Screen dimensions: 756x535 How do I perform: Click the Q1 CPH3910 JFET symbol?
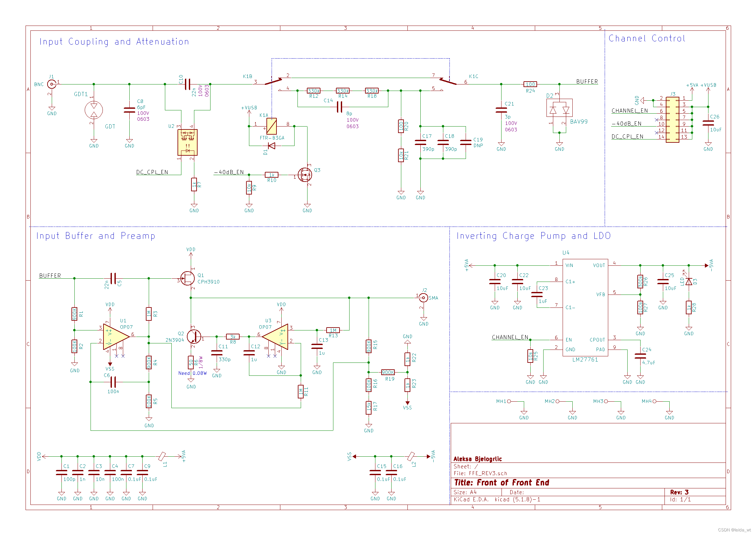188,279
